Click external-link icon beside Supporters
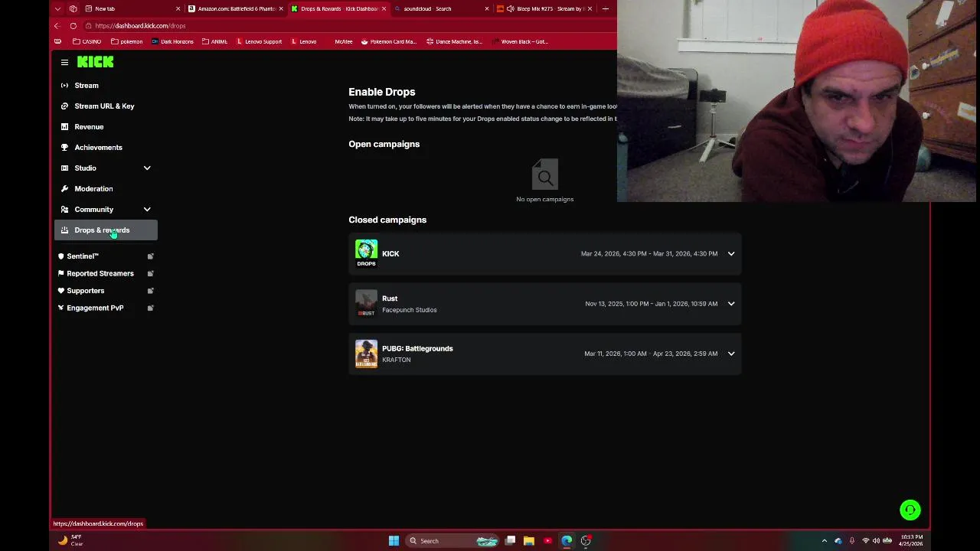The width and height of the screenshot is (980, 551). [151, 291]
